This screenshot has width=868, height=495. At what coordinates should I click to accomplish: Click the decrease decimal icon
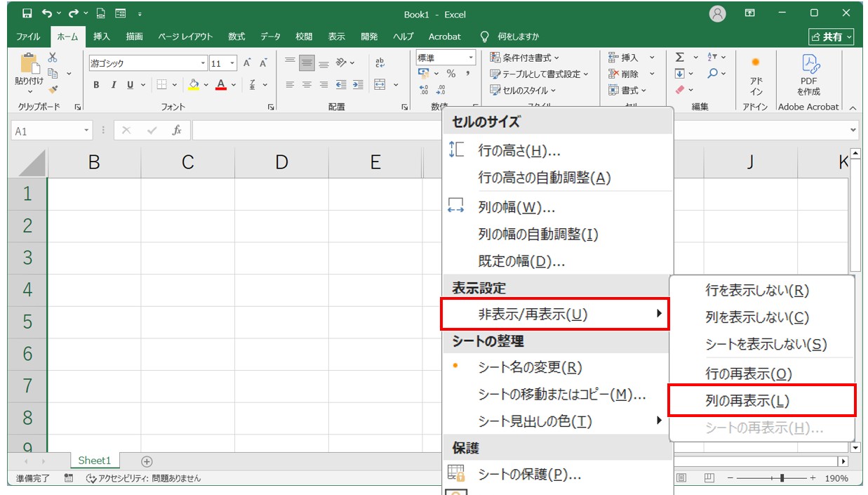coord(441,90)
